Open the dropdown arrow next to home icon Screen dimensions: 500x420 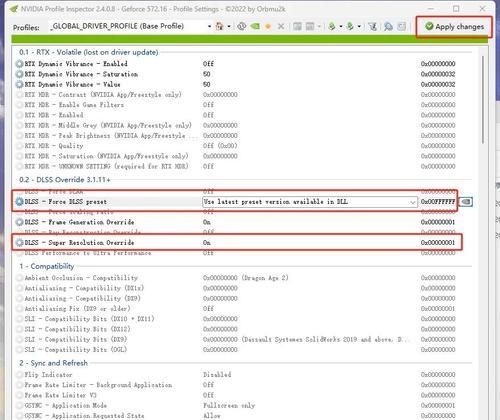(x=229, y=26)
